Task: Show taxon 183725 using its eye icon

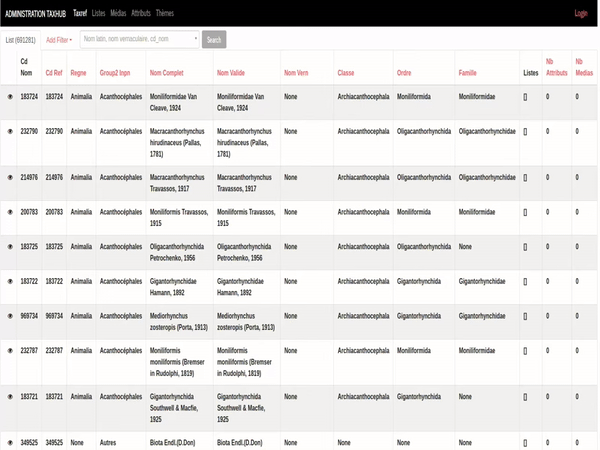Action: [10, 246]
